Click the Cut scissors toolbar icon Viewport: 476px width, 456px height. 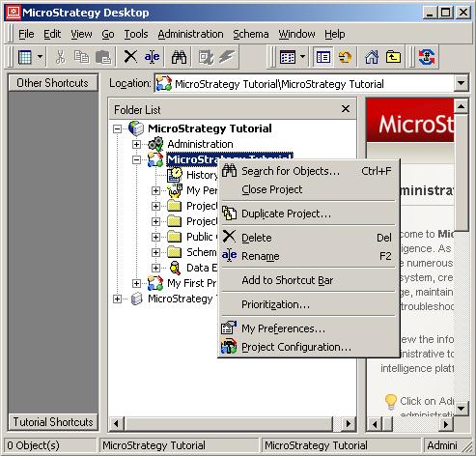pyautogui.click(x=60, y=57)
